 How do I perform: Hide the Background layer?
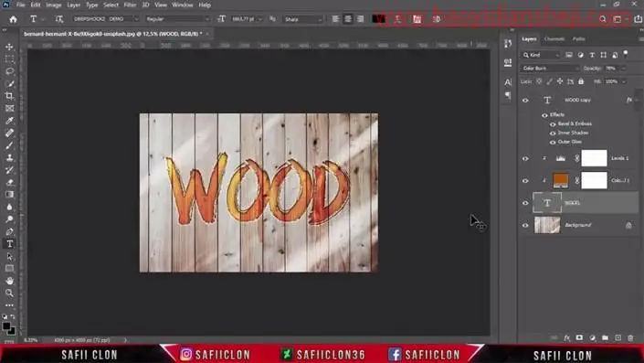click(x=525, y=225)
